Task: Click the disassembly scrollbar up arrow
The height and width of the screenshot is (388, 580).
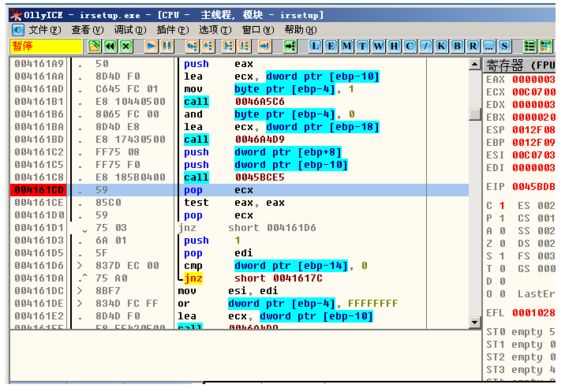Action: coord(475,64)
